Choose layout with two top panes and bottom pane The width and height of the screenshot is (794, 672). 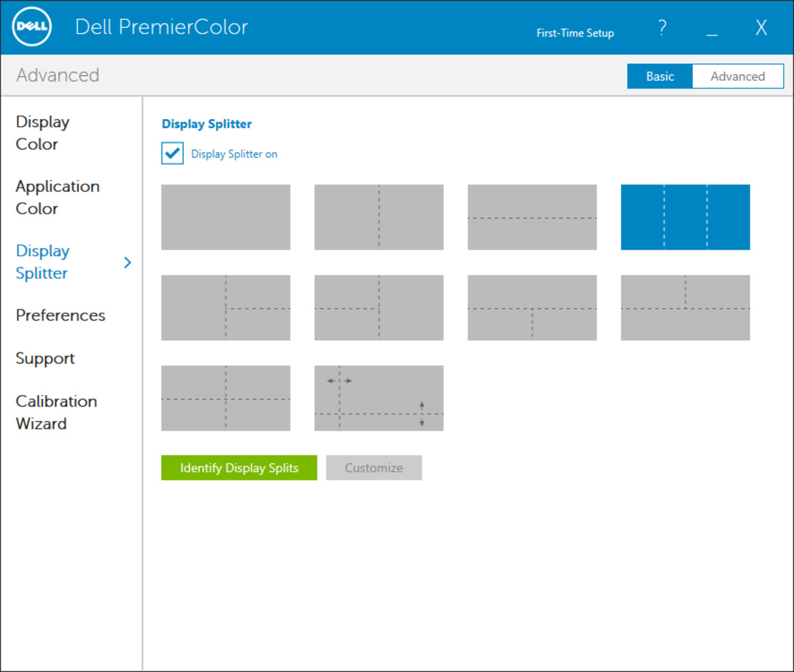coord(685,308)
